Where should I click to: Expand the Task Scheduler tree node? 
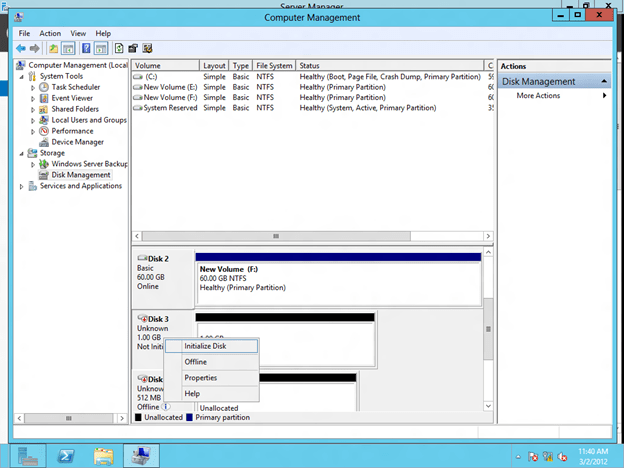pyautogui.click(x=33, y=87)
